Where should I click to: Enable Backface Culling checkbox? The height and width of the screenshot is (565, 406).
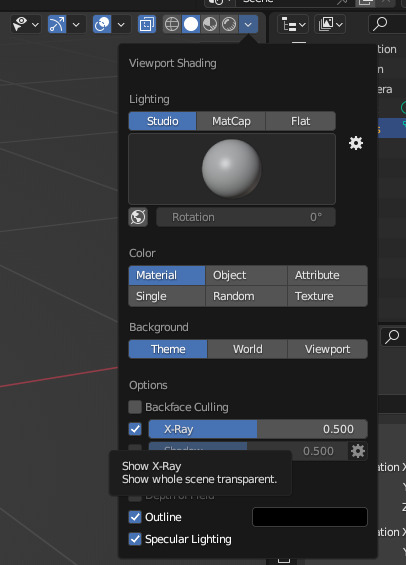pos(135,407)
